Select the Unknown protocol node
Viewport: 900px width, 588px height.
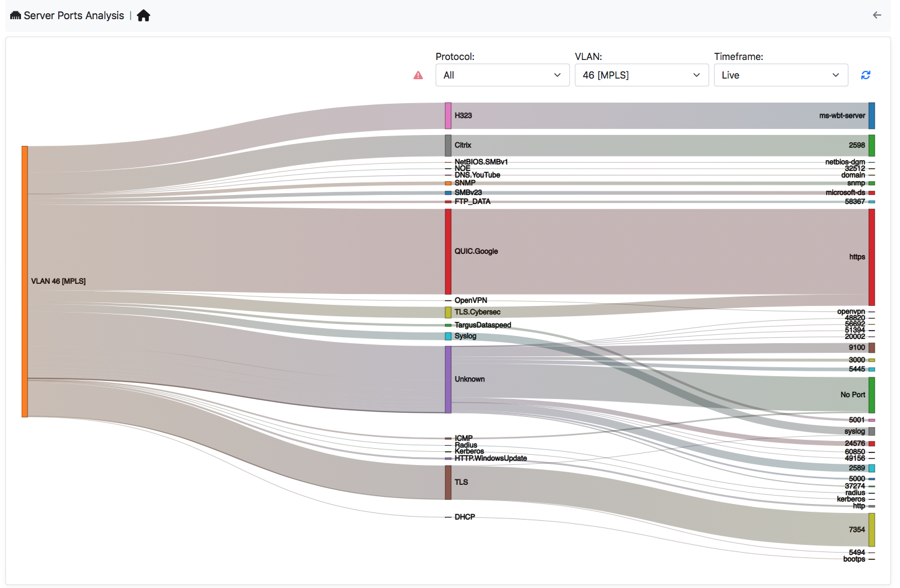447,379
